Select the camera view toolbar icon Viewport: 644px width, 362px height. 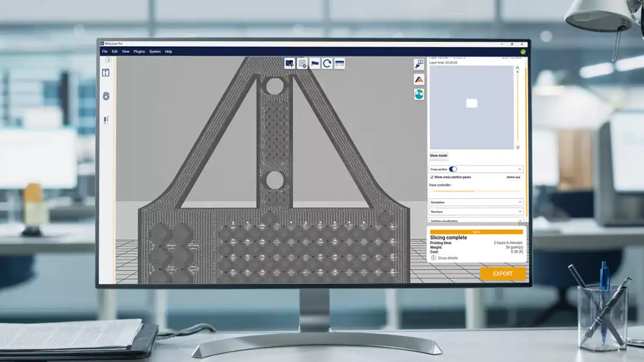pos(315,63)
